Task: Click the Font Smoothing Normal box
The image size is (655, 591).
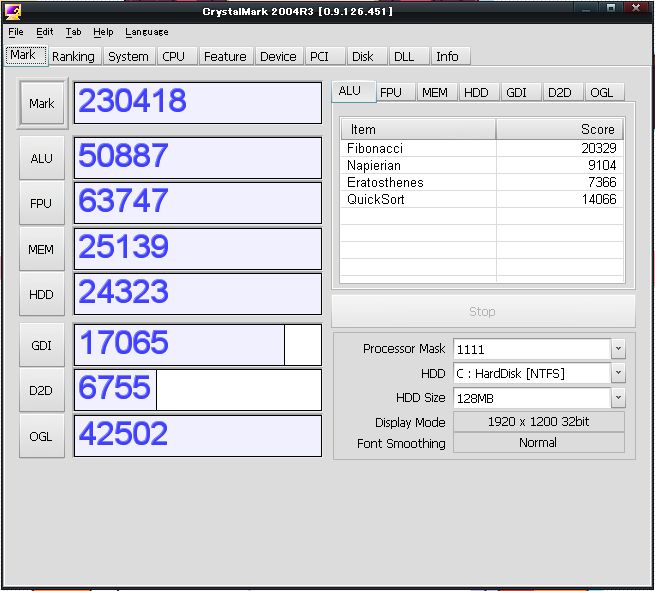Action: point(539,443)
